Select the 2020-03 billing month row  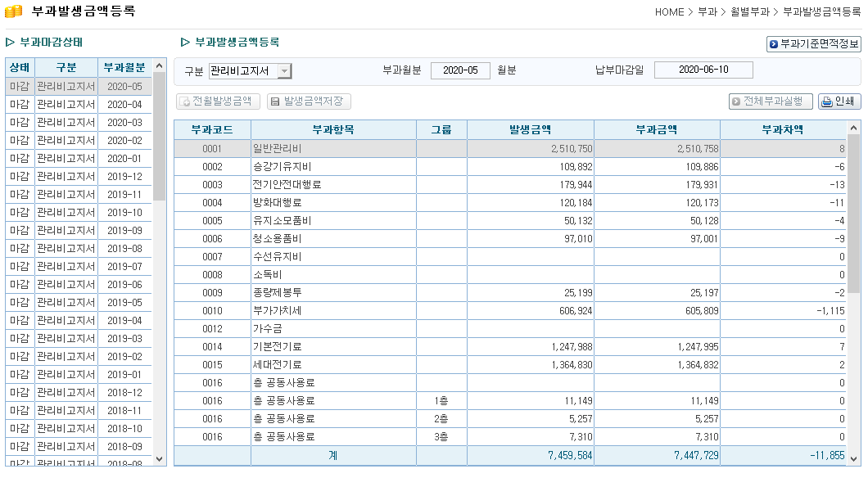[x=79, y=122]
